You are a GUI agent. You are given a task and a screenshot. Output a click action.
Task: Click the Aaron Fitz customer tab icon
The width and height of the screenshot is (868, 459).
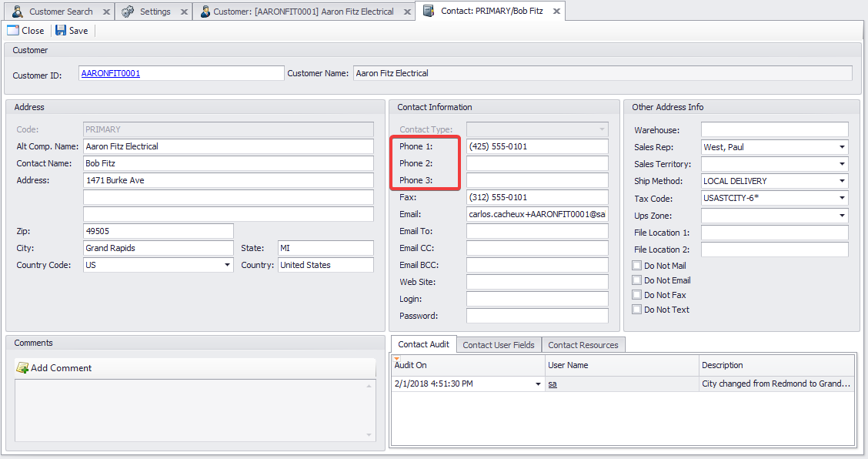point(205,12)
